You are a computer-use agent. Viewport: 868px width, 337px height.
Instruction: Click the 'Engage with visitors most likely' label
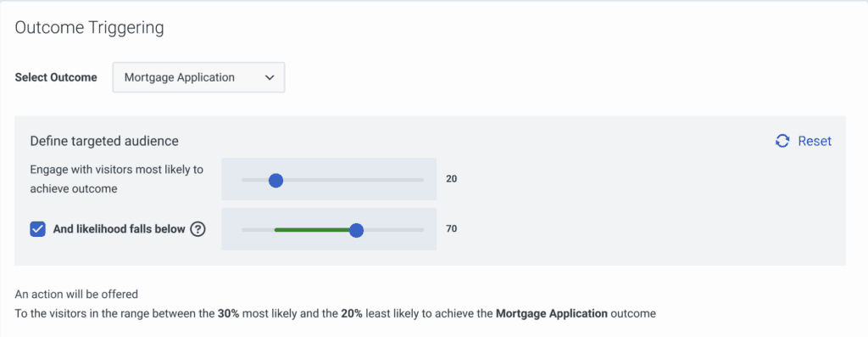[117, 170]
